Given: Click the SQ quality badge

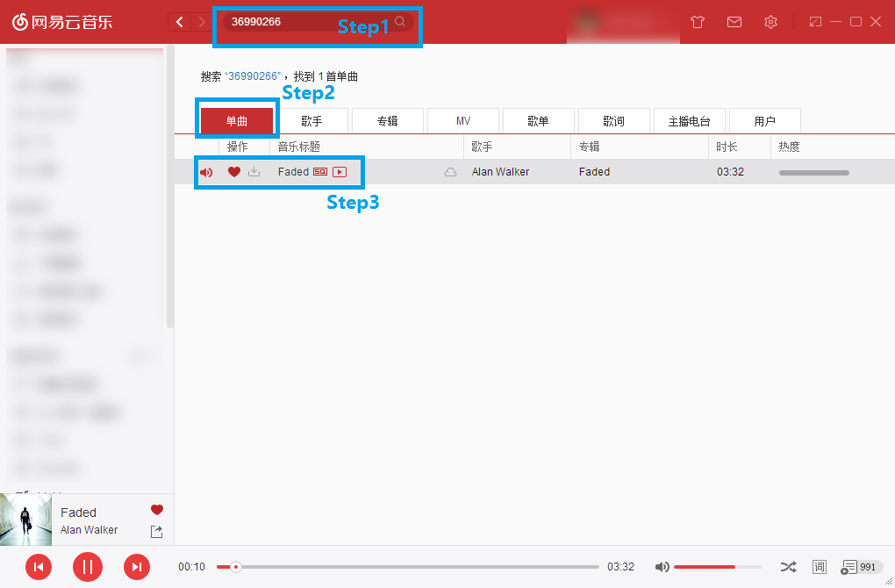Looking at the screenshot, I should [x=320, y=172].
